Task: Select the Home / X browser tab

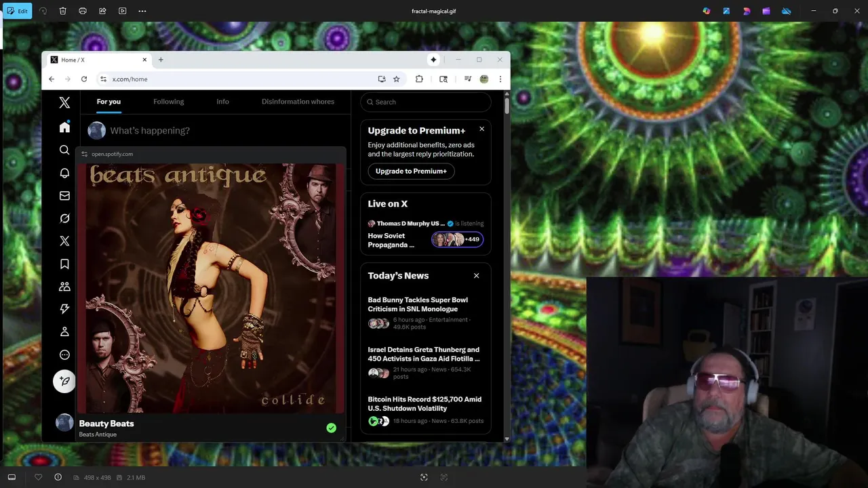Action: [99, 60]
